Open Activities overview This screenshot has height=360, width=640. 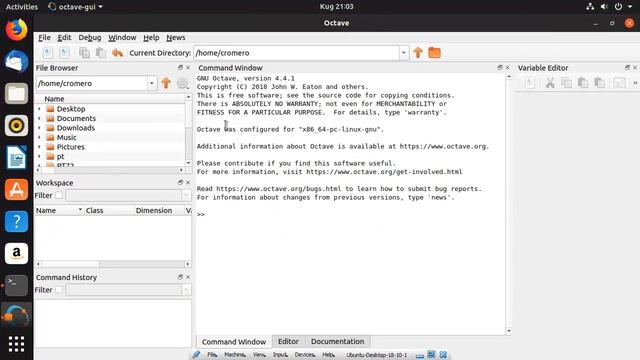(22, 7)
